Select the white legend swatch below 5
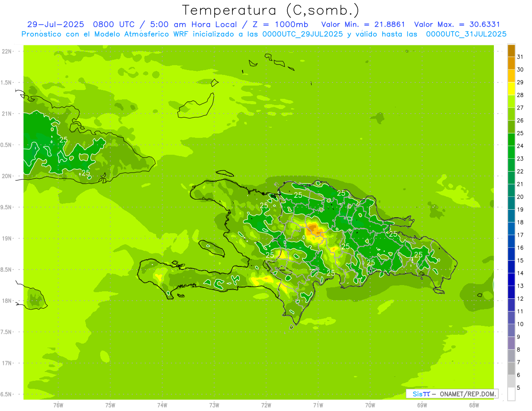532x411 pixels. [x=511, y=394]
